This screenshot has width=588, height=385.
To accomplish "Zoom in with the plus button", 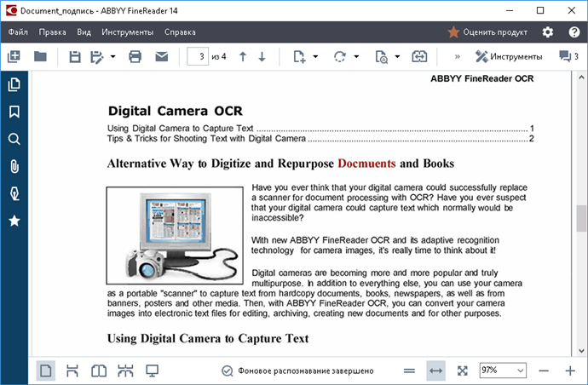I will (x=570, y=371).
